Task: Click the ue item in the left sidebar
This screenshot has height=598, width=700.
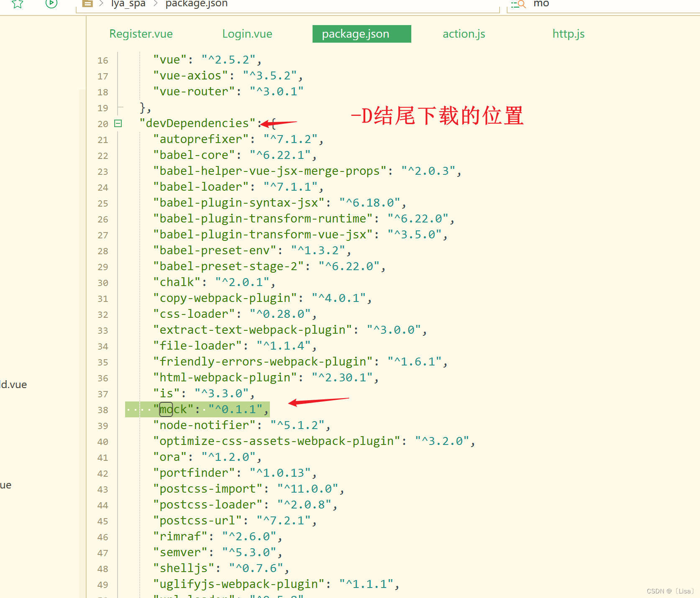Action: 5,485
